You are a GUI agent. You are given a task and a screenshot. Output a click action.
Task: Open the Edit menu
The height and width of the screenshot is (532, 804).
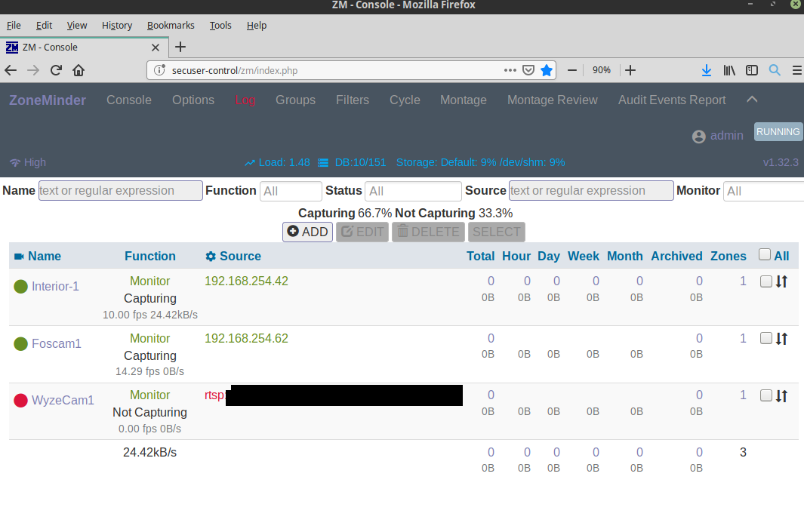(44, 26)
